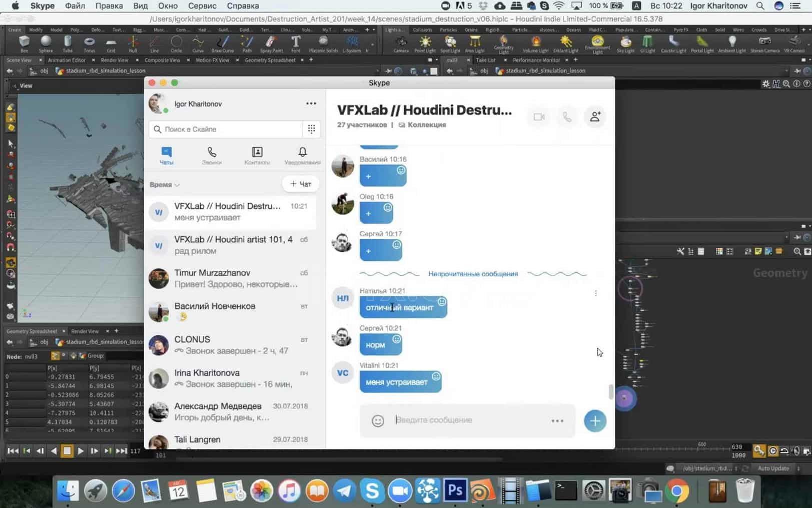Expand the Время sort dropdown
Screen dimensions: 812x508
pyautogui.click(x=165, y=185)
